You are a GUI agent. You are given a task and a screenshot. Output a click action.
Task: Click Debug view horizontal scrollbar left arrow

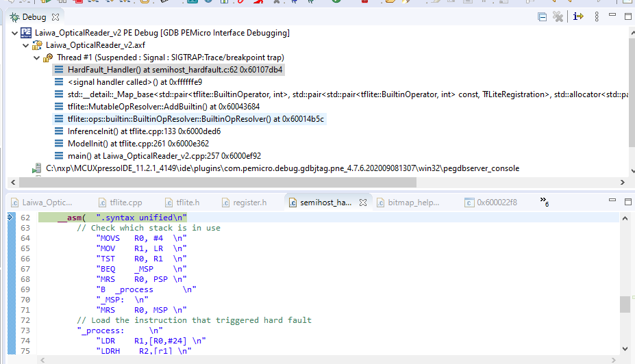13,183
